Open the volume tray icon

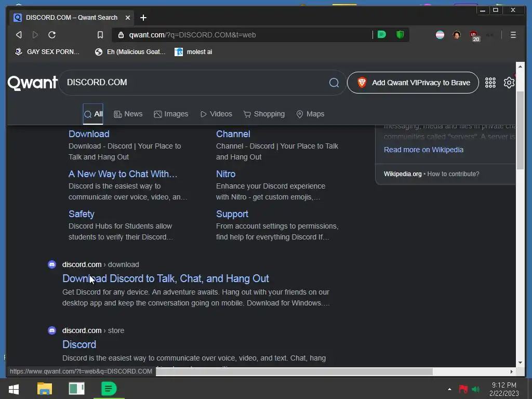pos(476,389)
